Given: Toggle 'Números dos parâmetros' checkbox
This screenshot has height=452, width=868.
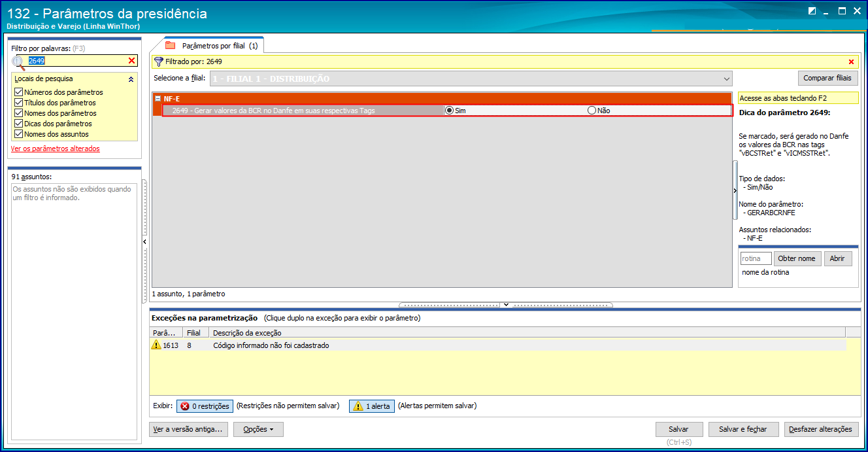Looking at the screenshot, I should point(18,92).
